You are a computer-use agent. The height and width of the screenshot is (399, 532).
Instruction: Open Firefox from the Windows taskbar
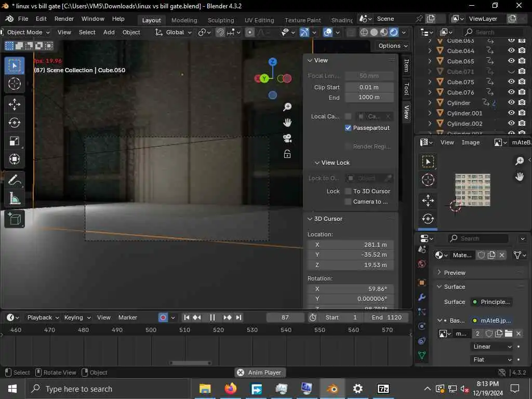pos(231,389)
